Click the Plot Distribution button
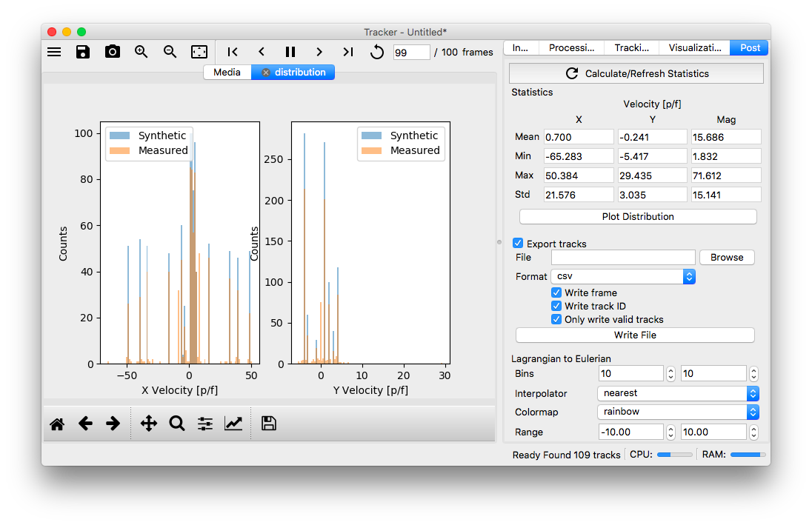 point(638,216)
